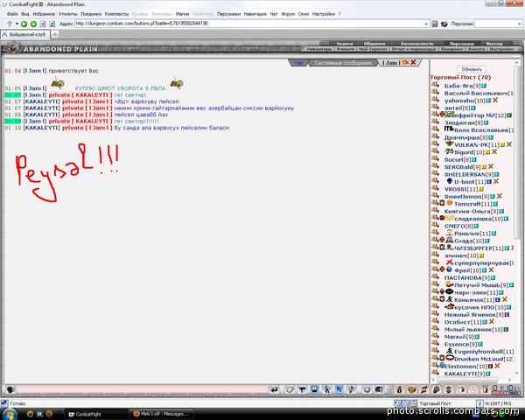The width and height of the screenshot is (525, 420).
Task: Click the clan emblem next to VULKAN-PK[11]
Action: [x=449, y=144]
